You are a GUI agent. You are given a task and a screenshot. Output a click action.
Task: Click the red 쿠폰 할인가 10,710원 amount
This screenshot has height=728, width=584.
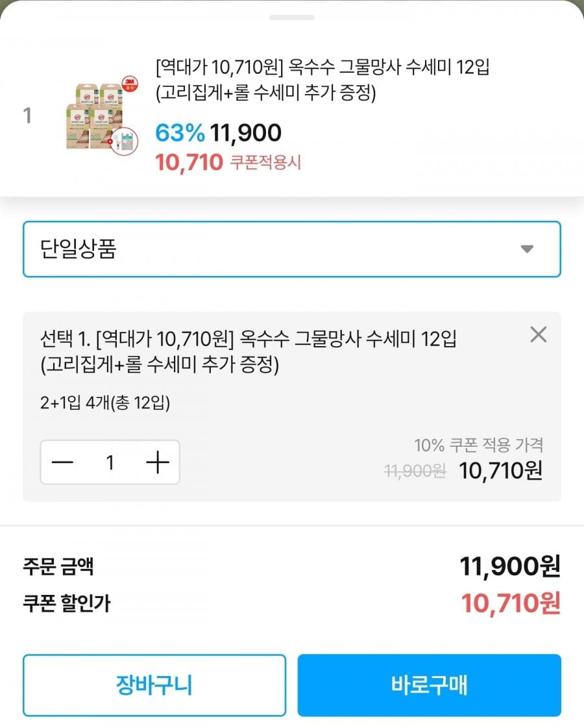coord(510,604)
